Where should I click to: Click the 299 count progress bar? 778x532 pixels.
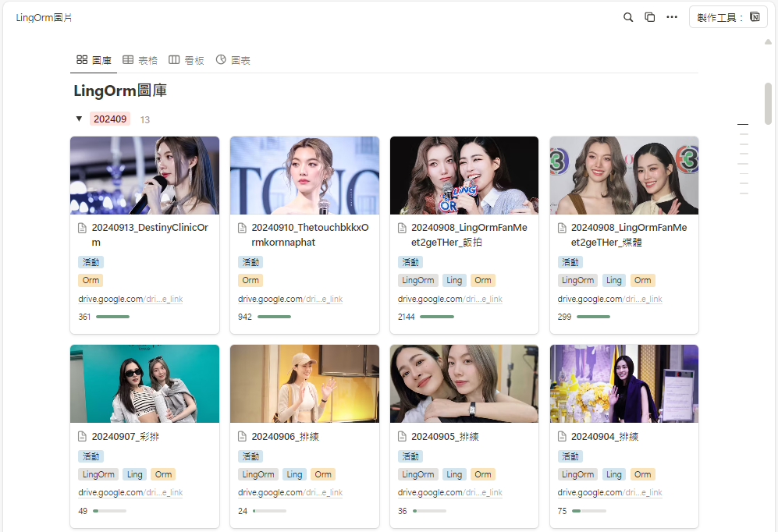tap(593, 317)
